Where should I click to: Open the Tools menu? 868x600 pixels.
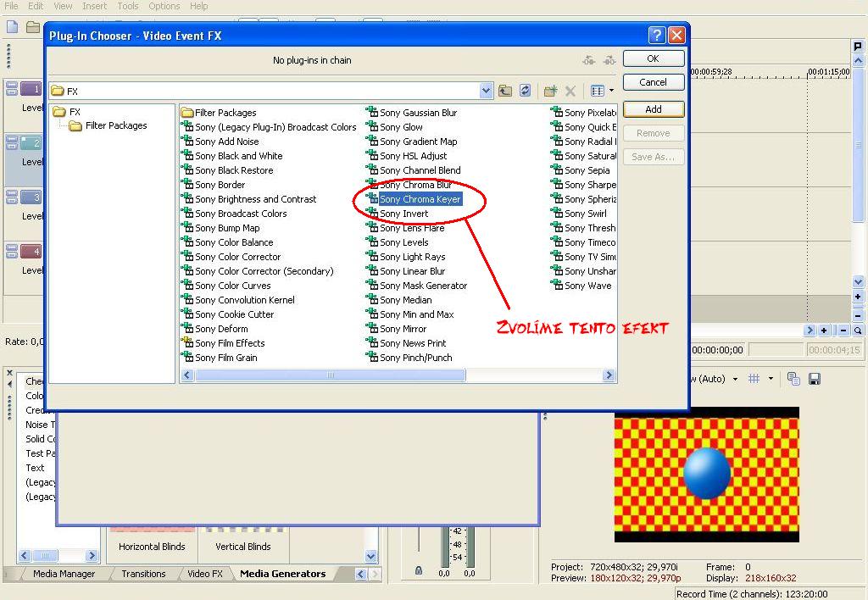point(128,6)
